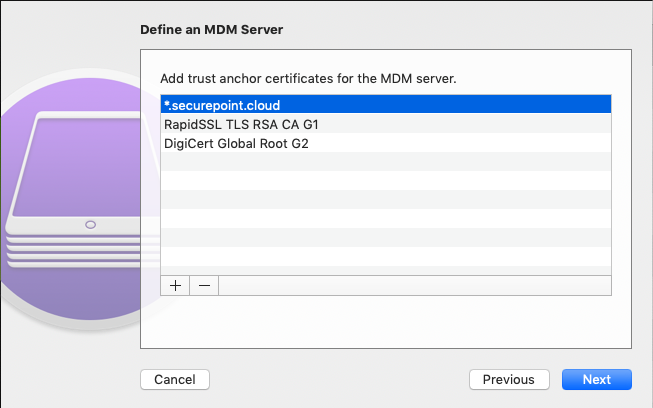Click the Define an MDM Server heading
Viewport: 653px width, 408px height.
(x=211, y=30)
